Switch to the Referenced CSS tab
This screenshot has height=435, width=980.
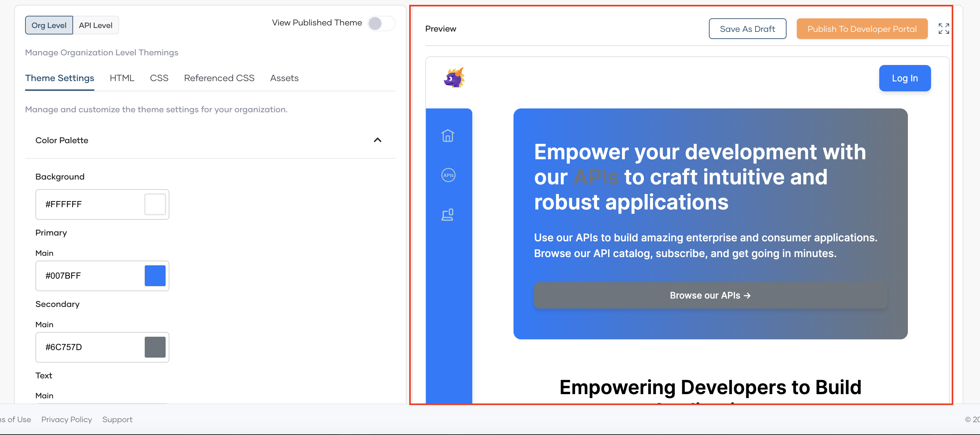click(219, 78)
